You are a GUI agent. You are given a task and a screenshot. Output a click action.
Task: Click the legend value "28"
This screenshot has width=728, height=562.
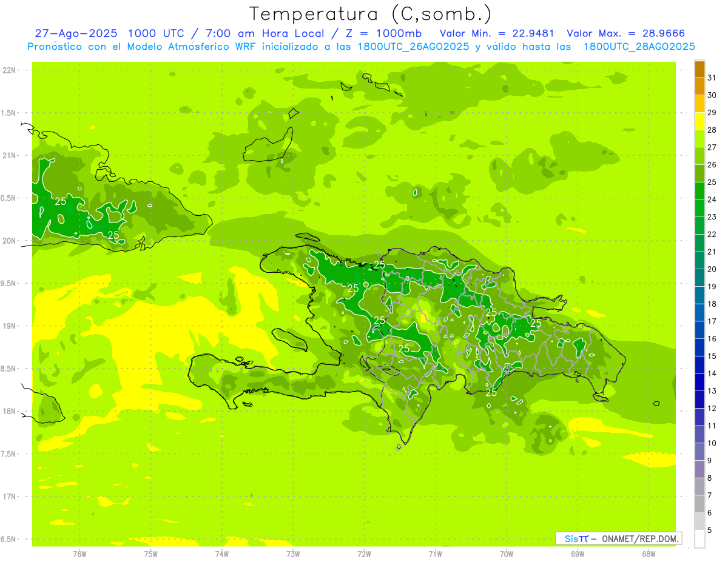coord(712,130)
